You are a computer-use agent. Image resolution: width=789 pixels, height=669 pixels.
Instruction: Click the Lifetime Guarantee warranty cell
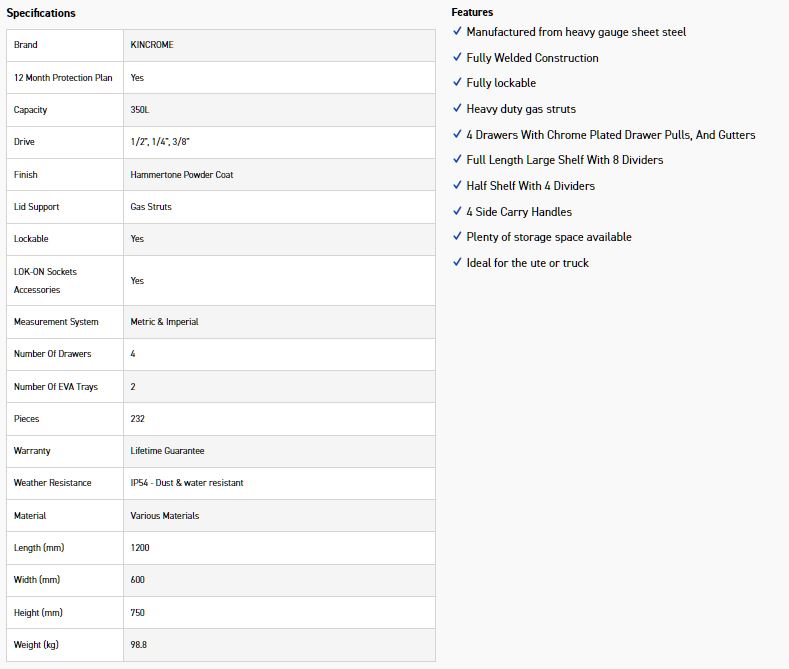(167, 451)
